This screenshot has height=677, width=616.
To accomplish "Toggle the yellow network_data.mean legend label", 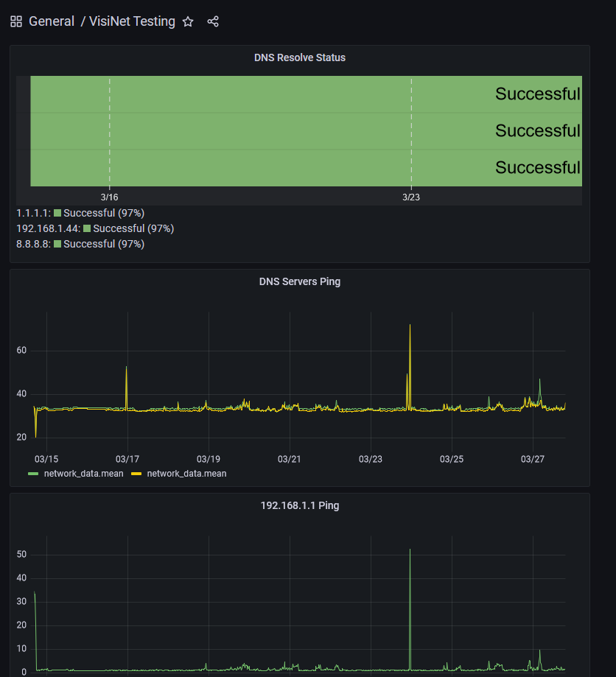I will (186, 474).
